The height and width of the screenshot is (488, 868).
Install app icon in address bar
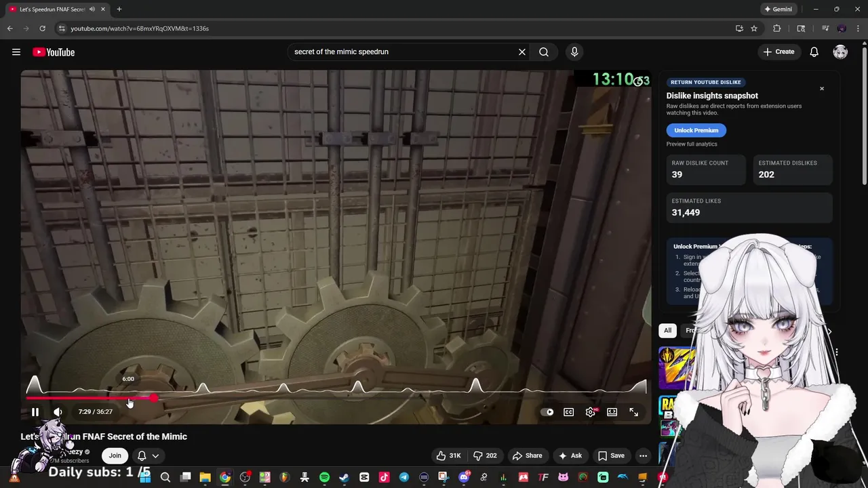739,28
